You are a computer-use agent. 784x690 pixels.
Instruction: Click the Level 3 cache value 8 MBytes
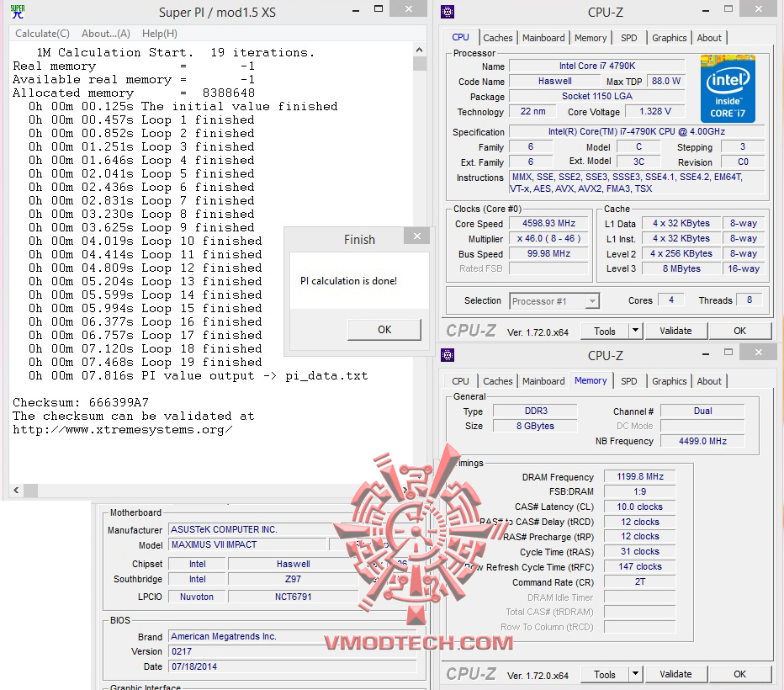[681, 268]
